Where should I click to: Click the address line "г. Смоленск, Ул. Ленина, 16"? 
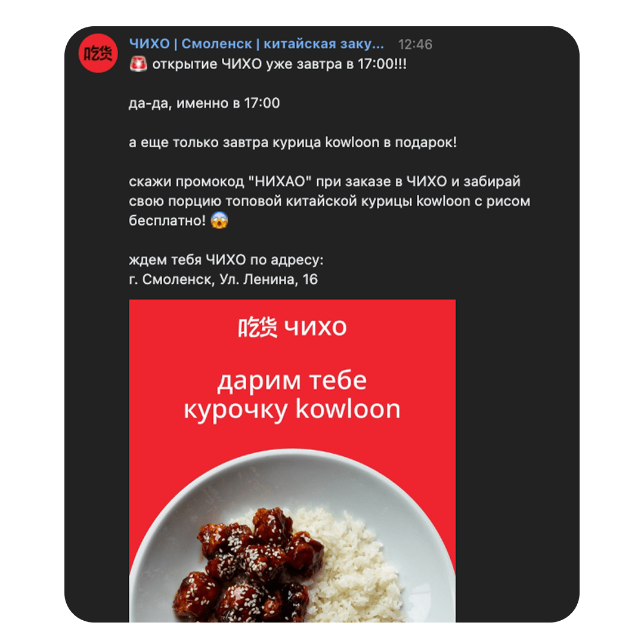tap(223, 279)
